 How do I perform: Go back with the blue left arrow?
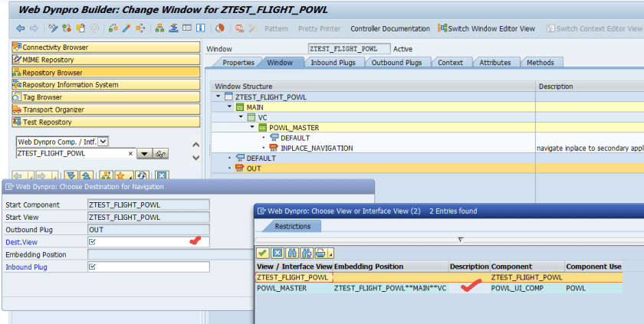tap(20, 28)
